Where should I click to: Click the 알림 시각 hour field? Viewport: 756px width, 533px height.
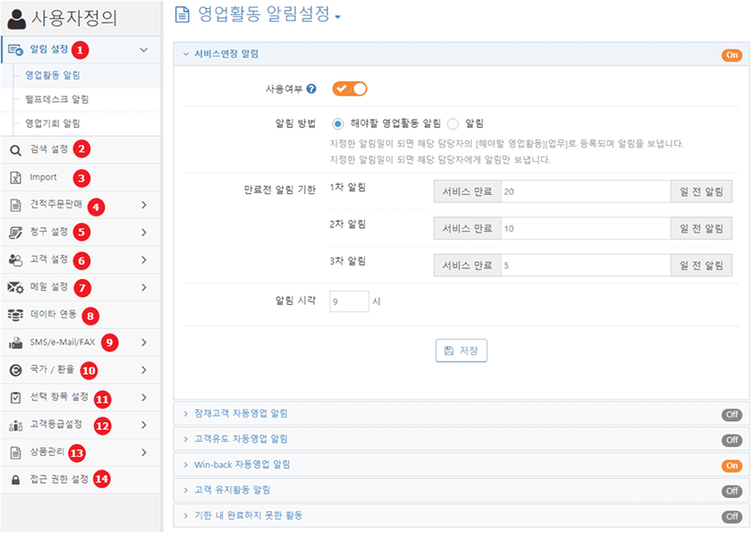point(349,301)
